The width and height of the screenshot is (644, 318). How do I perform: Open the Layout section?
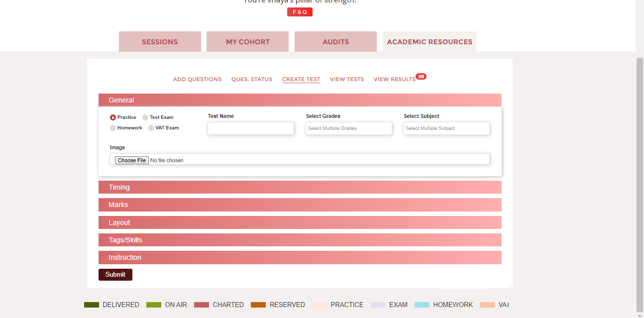tap(300, 222)
